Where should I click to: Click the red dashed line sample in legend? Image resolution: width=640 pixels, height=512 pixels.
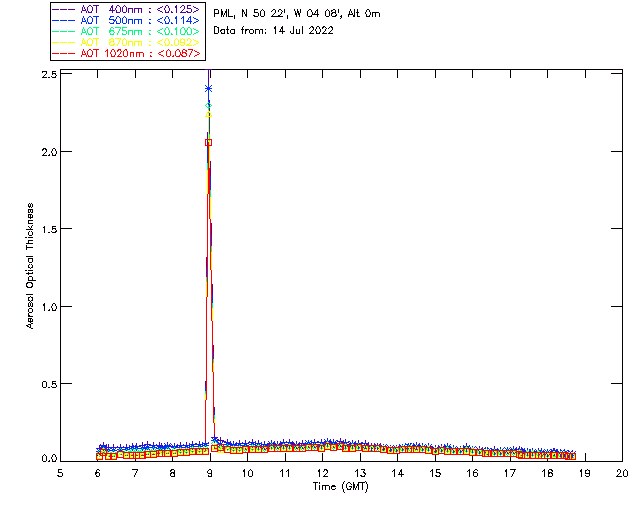64,53
